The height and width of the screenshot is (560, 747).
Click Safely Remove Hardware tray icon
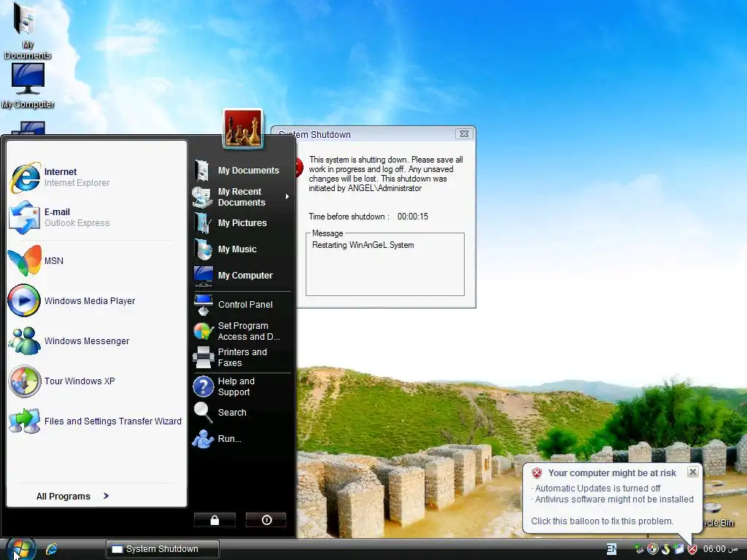(639, 549)
